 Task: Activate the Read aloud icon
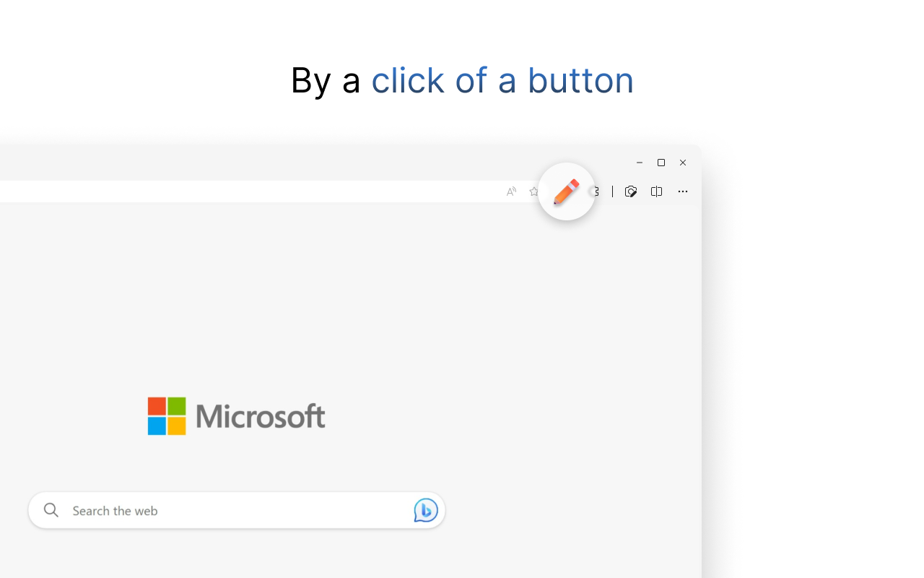(x=511, y=191)
